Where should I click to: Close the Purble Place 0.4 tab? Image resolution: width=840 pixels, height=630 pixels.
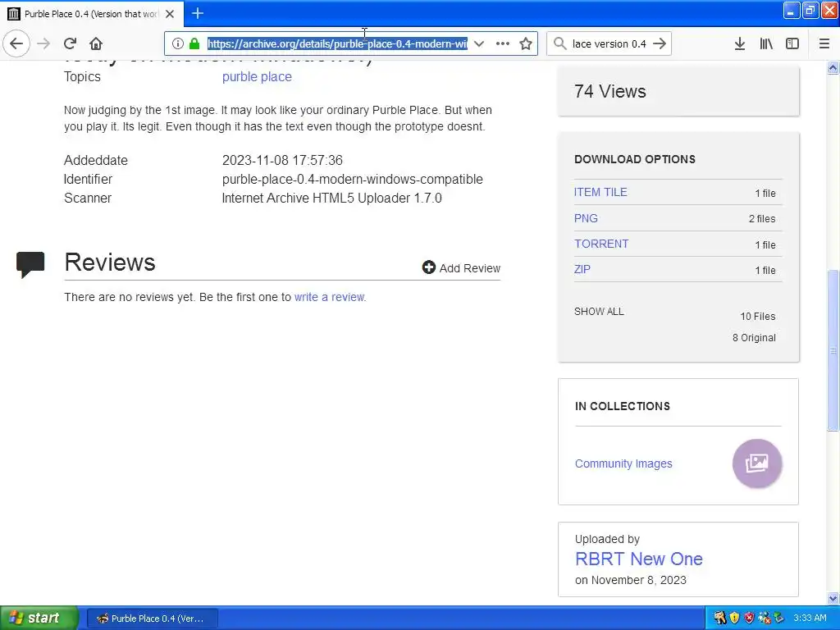170,14
